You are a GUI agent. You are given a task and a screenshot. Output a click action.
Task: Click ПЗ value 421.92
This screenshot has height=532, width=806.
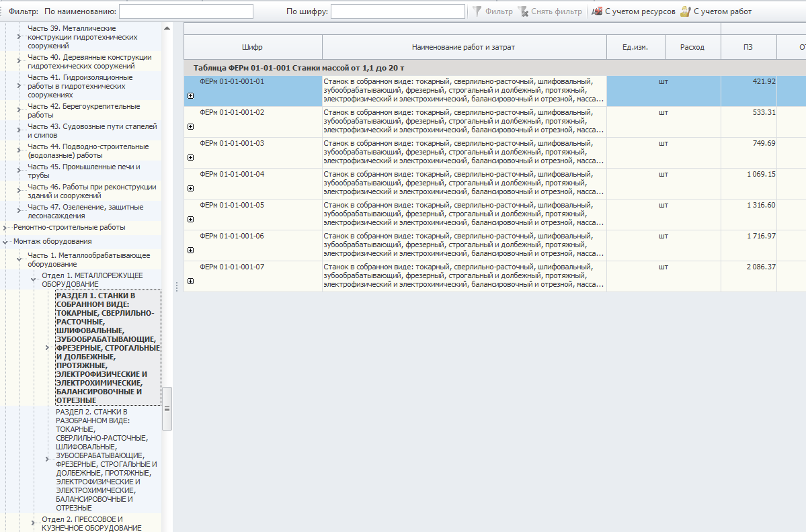point(764,81)
